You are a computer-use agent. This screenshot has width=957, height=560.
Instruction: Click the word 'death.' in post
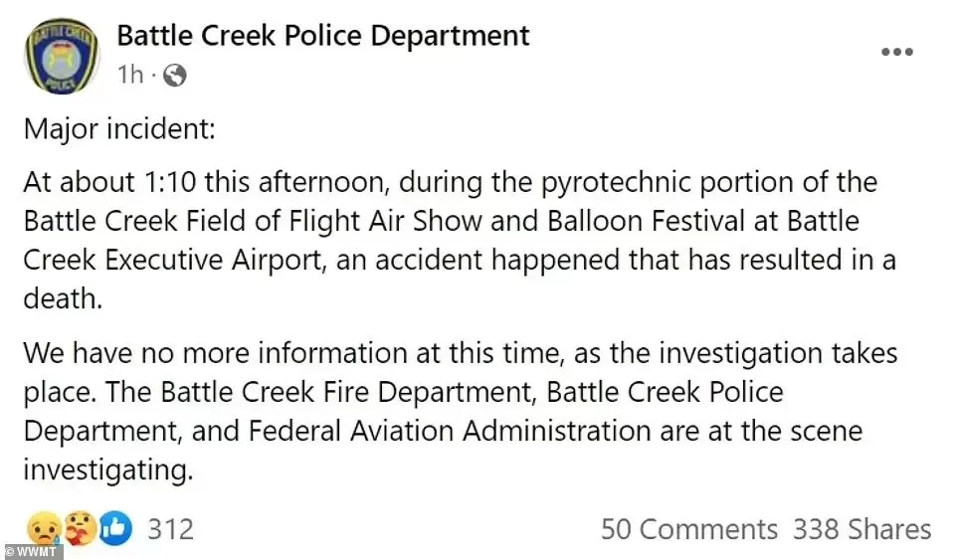63,299
